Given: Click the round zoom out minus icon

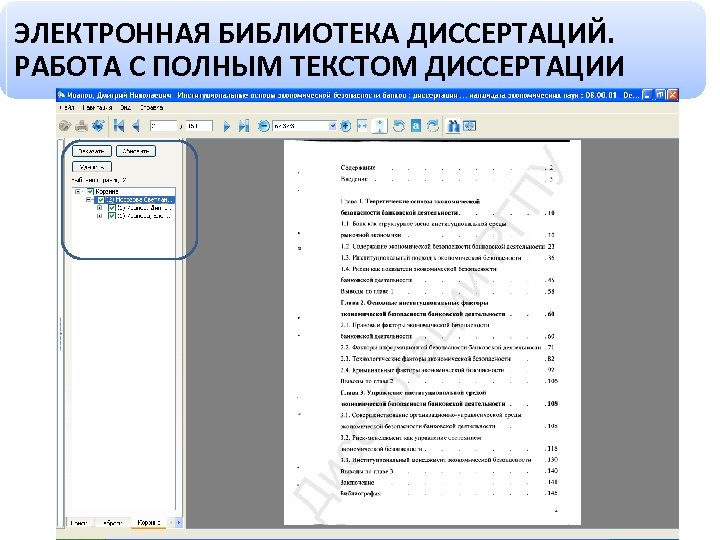Looking at the screenshot, I should 264,126.
